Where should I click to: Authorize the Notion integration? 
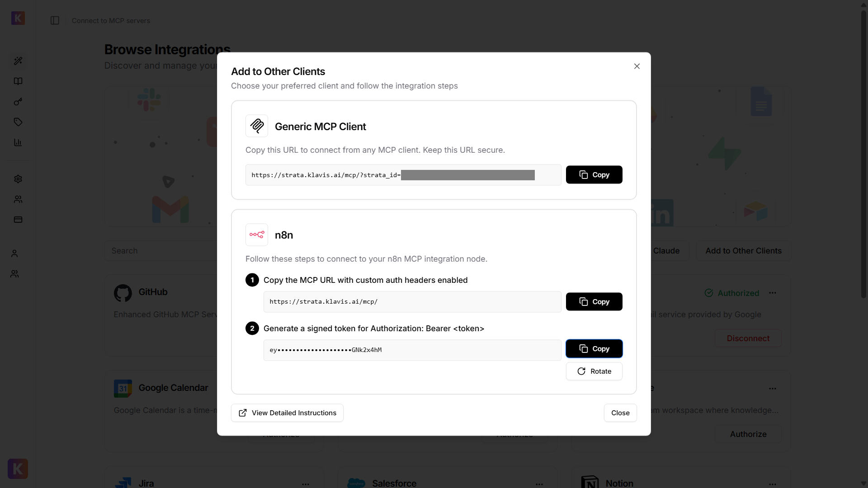[x=748, y=434]
